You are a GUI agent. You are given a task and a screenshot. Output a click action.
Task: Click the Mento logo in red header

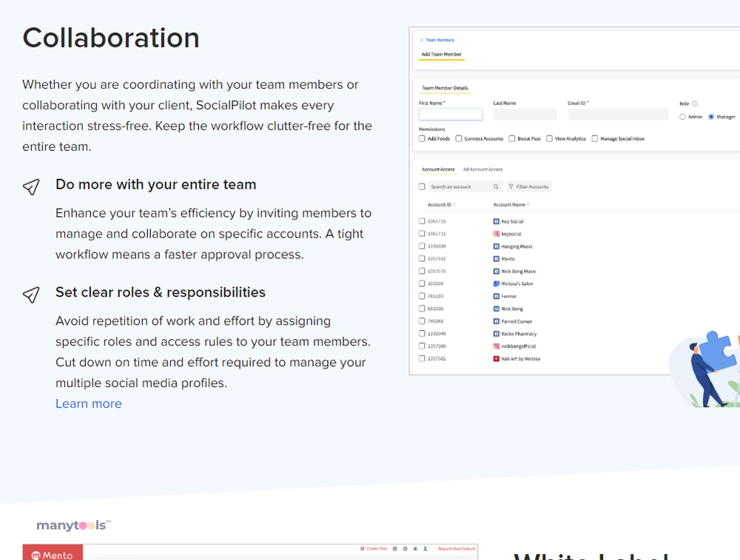[53, 554]
